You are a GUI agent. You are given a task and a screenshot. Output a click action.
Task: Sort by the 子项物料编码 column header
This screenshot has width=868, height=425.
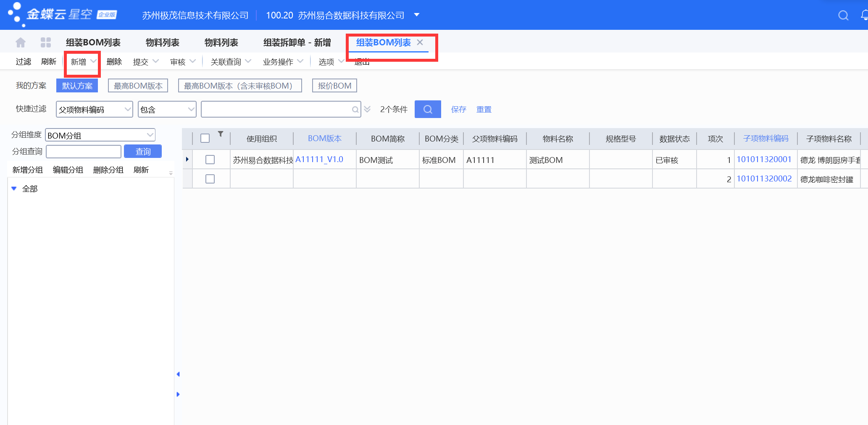[x=766, y=138]
